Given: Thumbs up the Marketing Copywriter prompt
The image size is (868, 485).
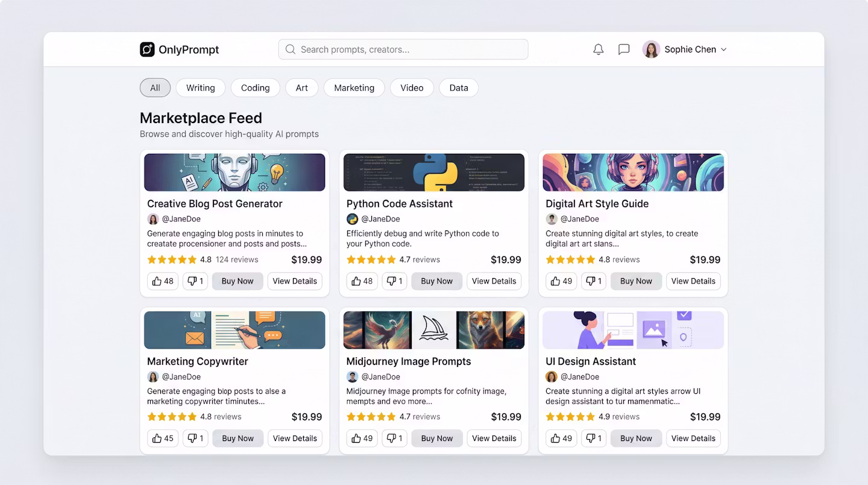Looking at the screenshot, I should point(163,439).
